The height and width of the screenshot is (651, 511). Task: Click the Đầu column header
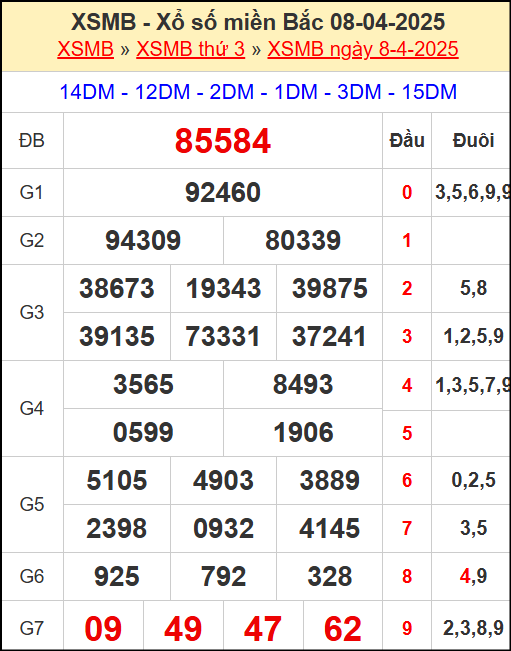(407, 140)
